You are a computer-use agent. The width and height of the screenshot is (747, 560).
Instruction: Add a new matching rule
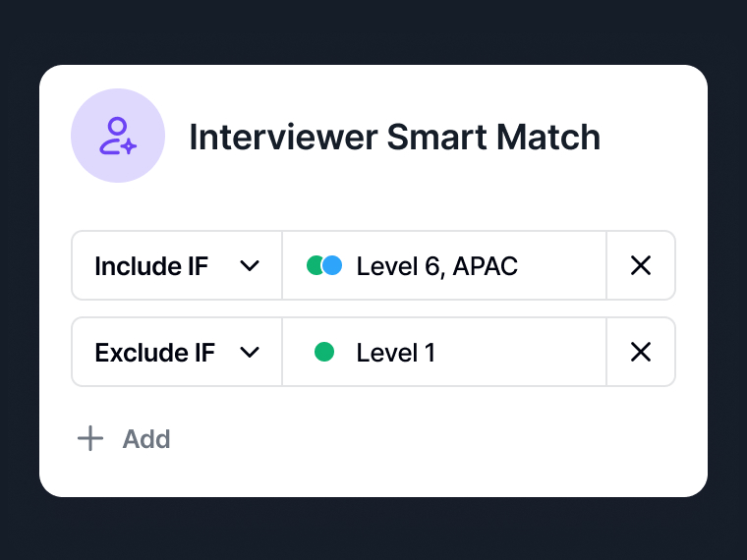(124, 438)
